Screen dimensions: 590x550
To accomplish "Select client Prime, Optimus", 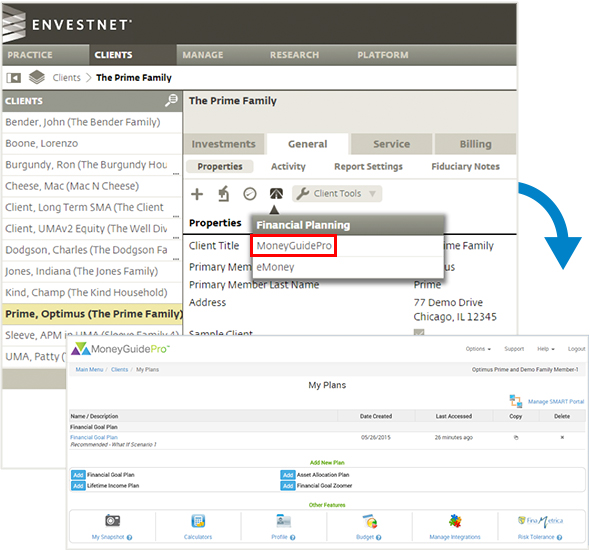I will [92, 314].
